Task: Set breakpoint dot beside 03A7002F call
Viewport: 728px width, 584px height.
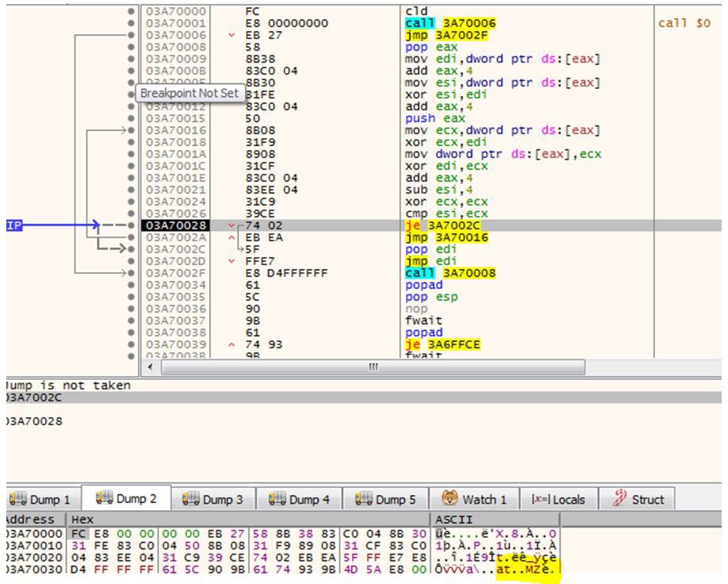Action: (x=130, y=274)
